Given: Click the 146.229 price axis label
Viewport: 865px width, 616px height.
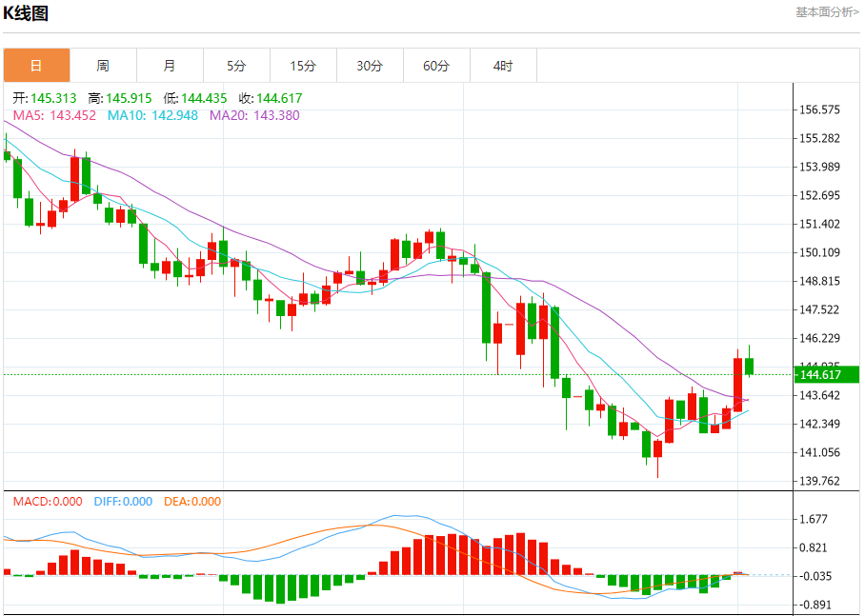Looking at the screenshot, I should click(x=820, y=338).
